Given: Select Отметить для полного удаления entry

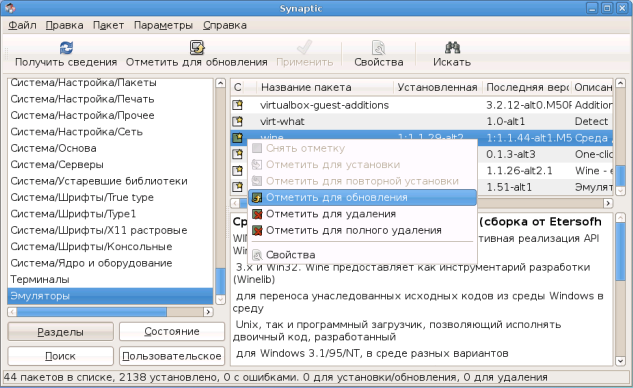Looking at the screenshot, I should coord(363,230).
